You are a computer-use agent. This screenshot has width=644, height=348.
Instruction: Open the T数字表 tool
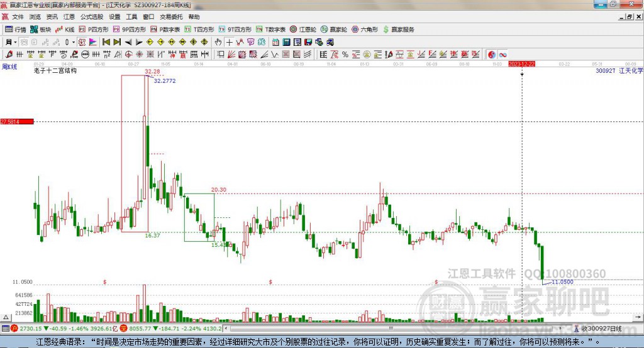270,30
